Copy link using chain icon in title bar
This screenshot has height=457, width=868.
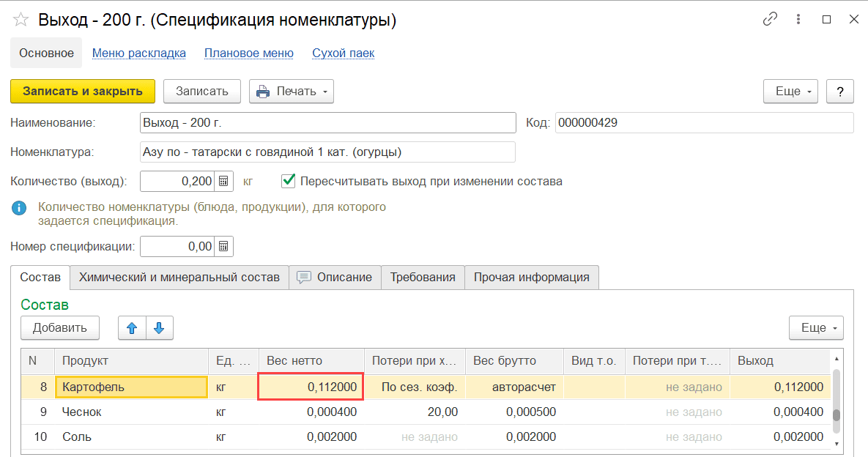click(x=770, y=20)
